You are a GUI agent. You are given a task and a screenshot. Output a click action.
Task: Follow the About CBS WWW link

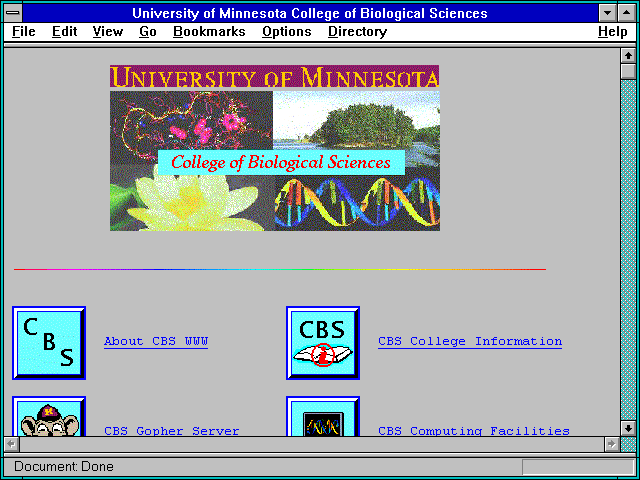click(156, 342)
